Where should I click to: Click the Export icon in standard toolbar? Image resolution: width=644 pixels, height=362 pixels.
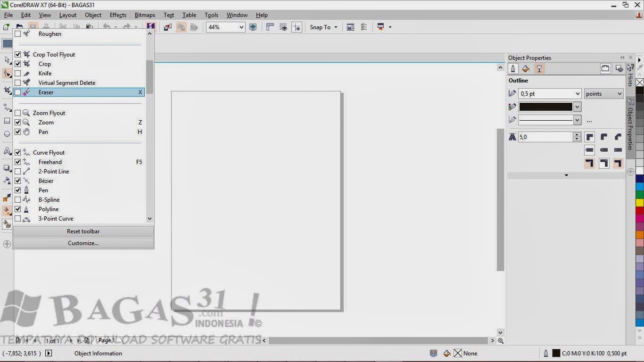click(x=181, y=27)
